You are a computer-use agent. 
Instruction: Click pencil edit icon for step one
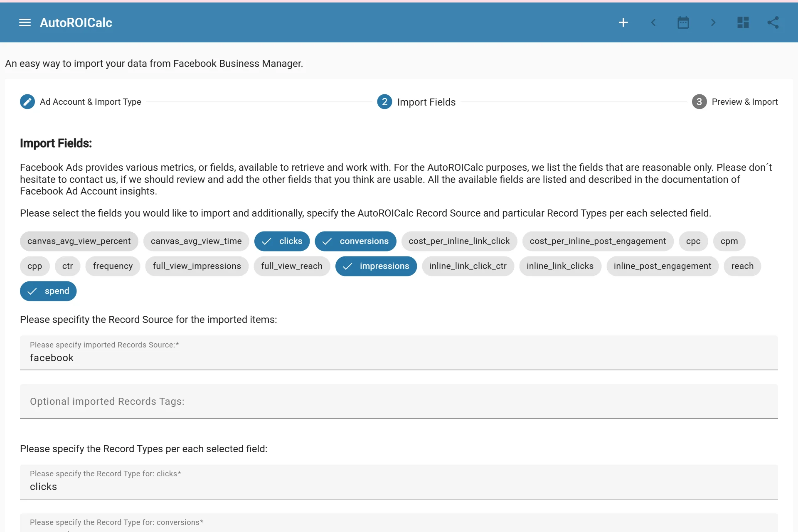(x=27, y=102)
